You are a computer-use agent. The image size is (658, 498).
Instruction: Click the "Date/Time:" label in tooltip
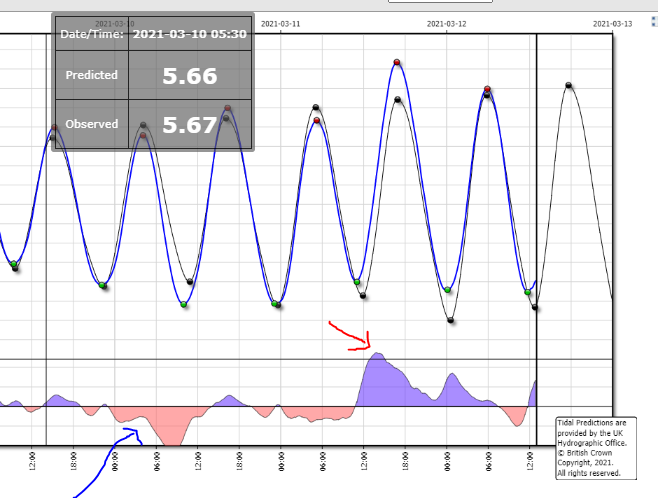point(92,34)
